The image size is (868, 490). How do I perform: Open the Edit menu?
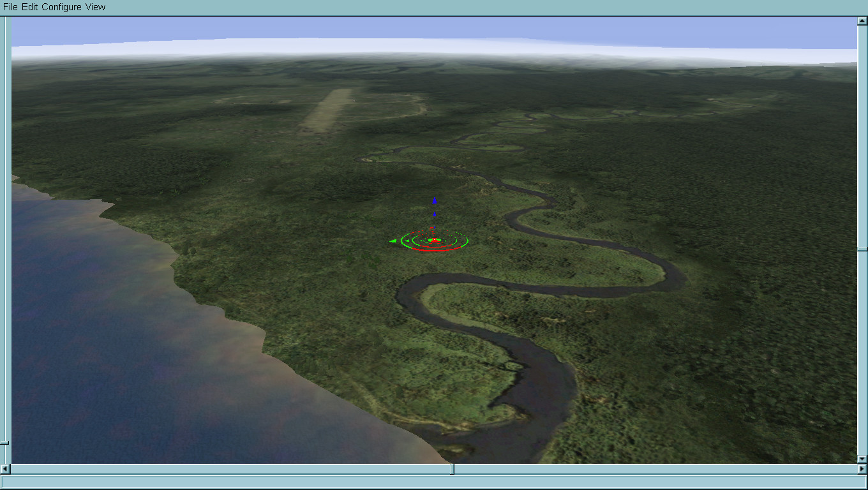(30, 7)
